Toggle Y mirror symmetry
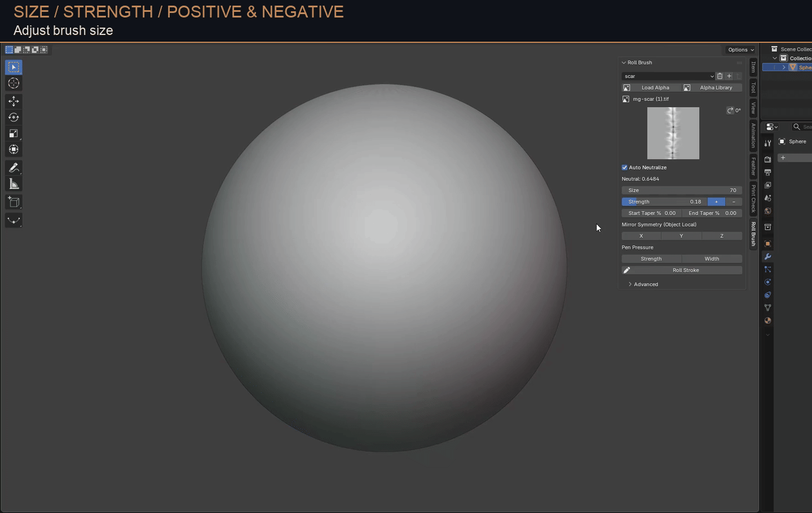 point(681,236)
